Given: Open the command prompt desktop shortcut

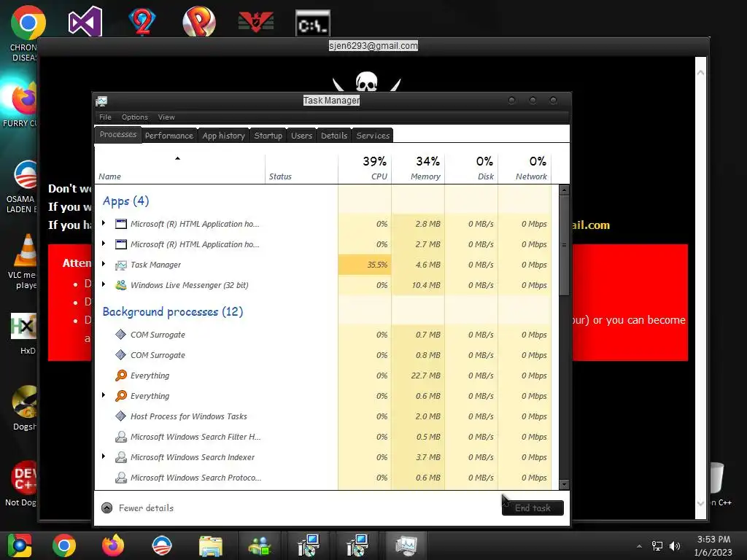Looking at the screenshot, I should tap(312, 23).
